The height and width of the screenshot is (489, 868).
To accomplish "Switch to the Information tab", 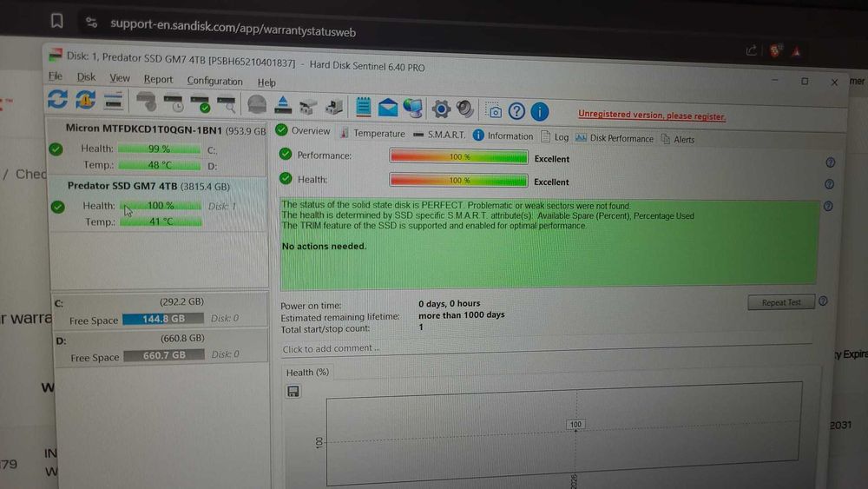I will coord(503,135).
